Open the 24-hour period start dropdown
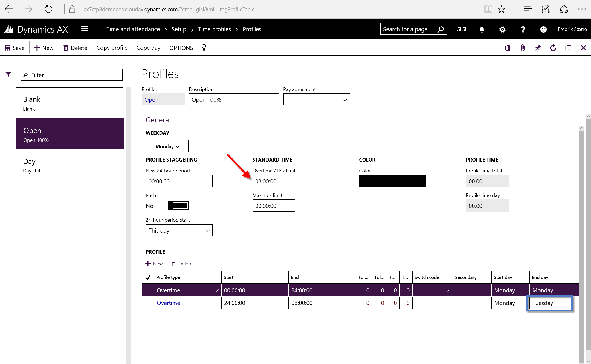 coord(179,230)
